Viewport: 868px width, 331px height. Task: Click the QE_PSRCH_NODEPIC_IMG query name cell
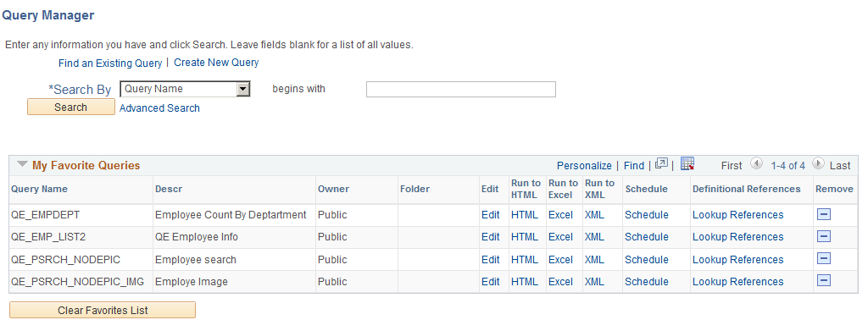(77, 282)
